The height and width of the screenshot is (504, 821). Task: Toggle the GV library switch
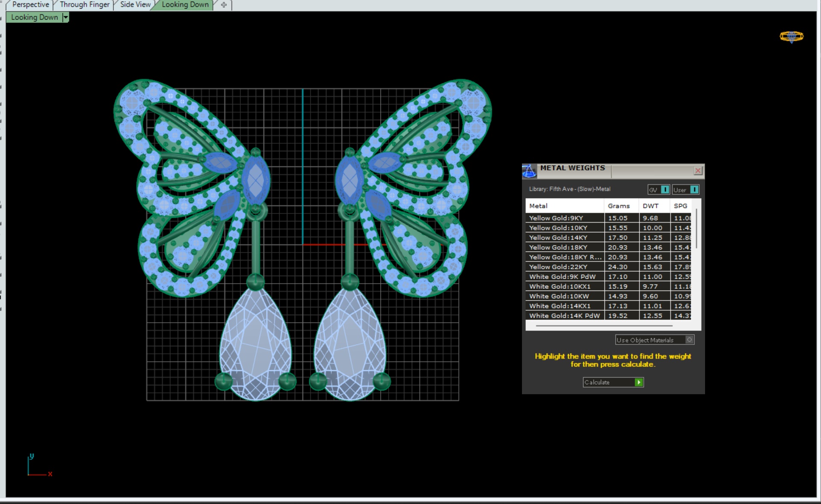[x=665, y=190]
